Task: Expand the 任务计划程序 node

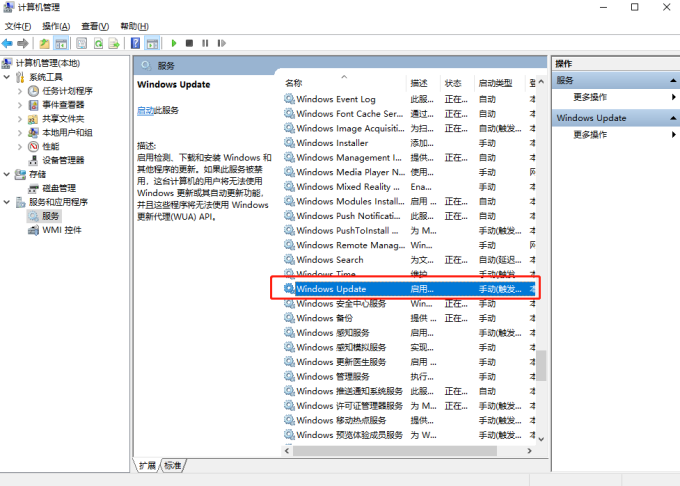Action: 20,91
